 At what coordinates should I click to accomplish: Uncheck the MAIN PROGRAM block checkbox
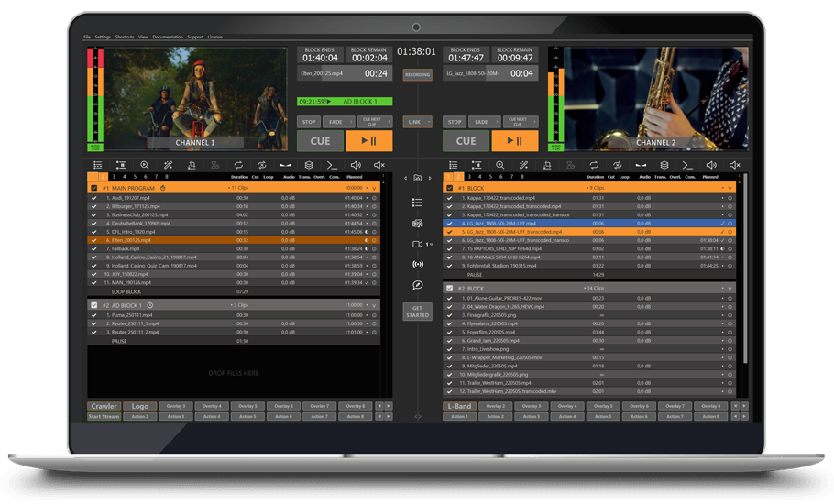93,187
